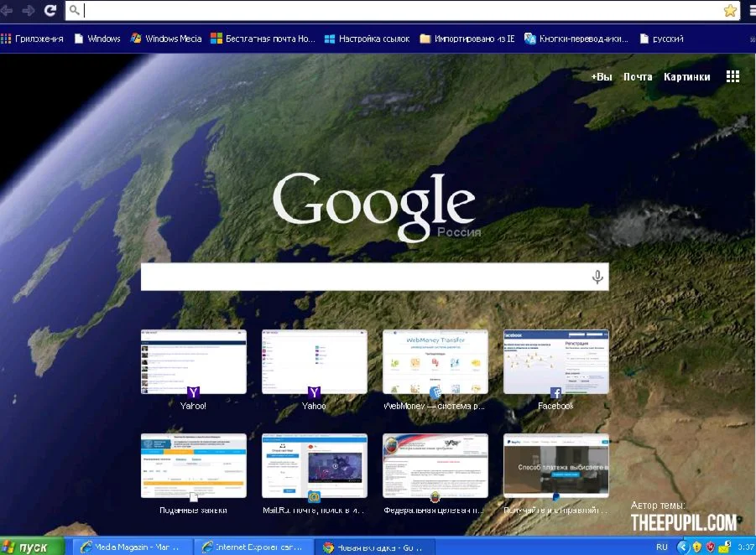This screenshot has height=555, width=756.
Task: Switch to the Media Magazin taskbar window
Action: (x=133, y=547)
